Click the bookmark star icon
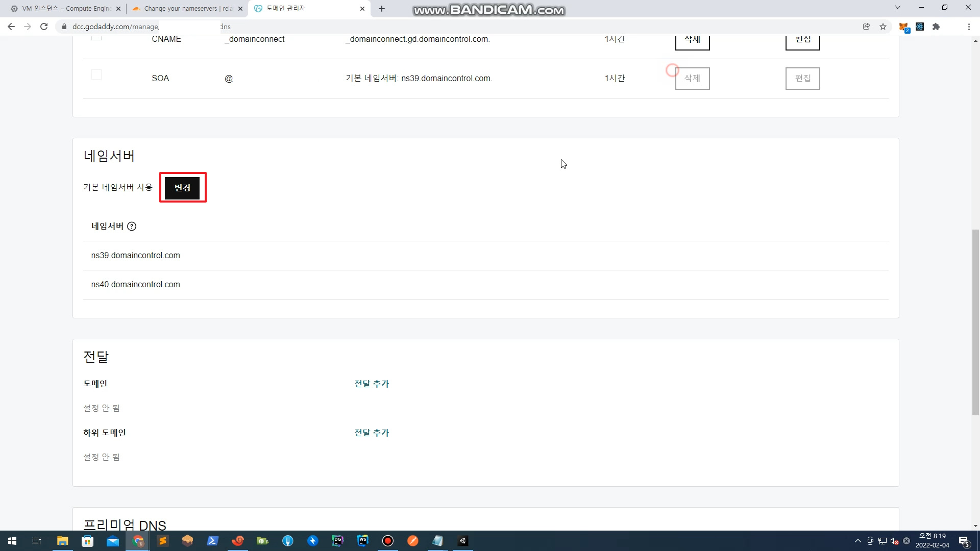This screenshot has width=980, height=551. 883,27
